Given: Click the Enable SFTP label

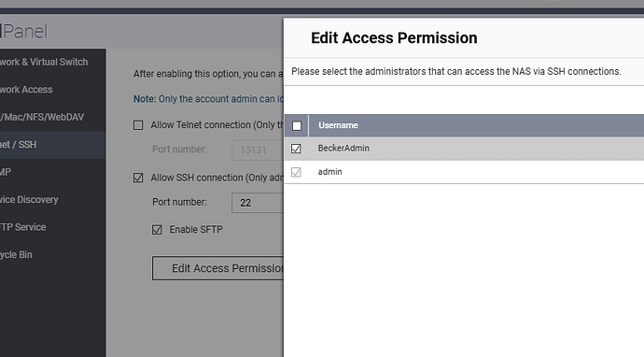Looking at the screenshot, I should coord(196,230).
